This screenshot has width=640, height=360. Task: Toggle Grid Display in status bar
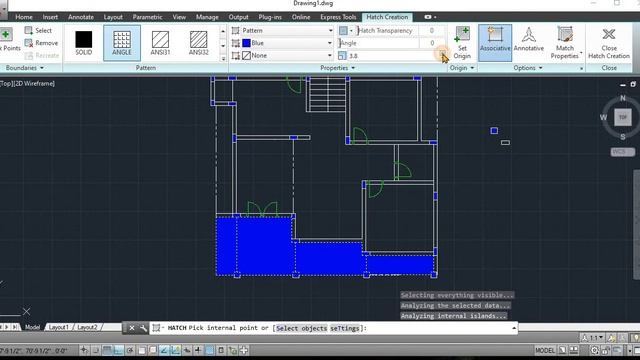(x=107, y=350)
